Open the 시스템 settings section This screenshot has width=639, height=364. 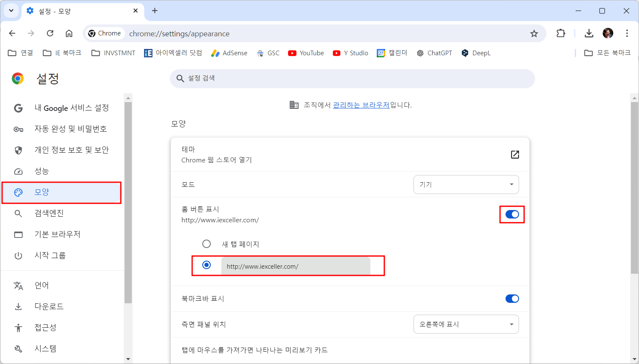click(62, 349)
